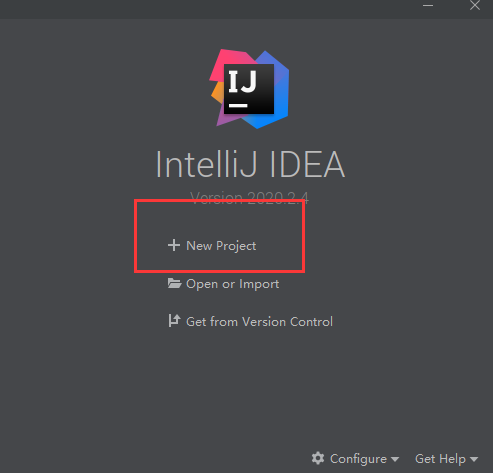Expand the Configure dropdown arrow
The image size is (493, 473).
(x=395, y=459)
